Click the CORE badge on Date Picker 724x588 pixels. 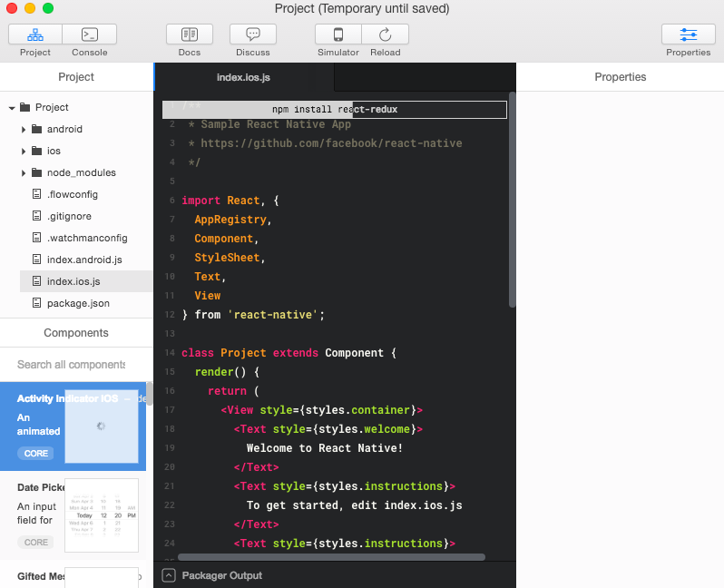click(x=36, y=543)
